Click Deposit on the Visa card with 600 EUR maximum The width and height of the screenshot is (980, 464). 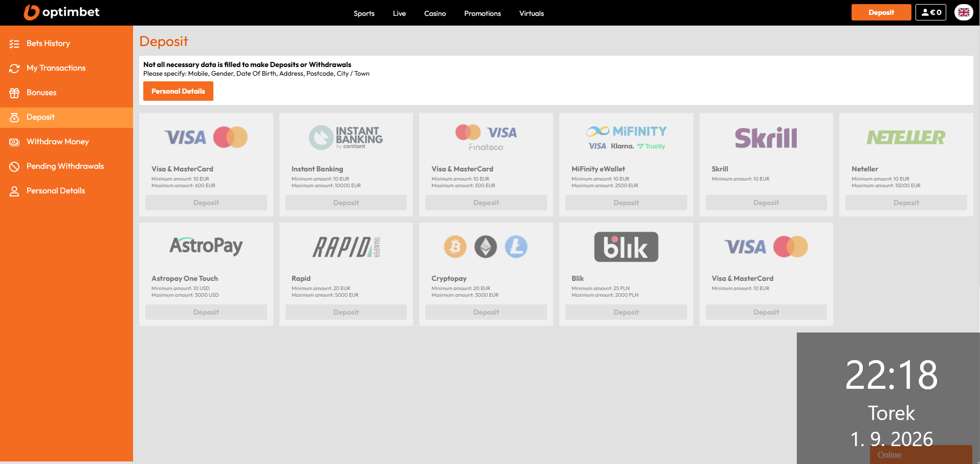pyautogui.click(x=206, y=203)
